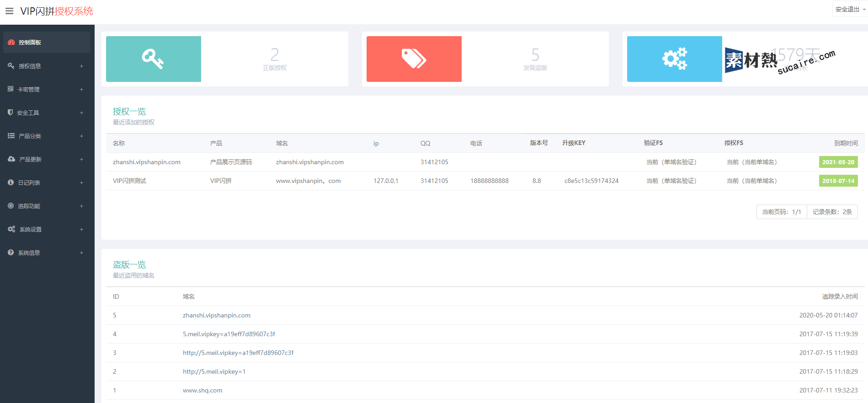Select 控制面板 in the sidebar
Screen dimensions: 868x403
coord(46,42)
